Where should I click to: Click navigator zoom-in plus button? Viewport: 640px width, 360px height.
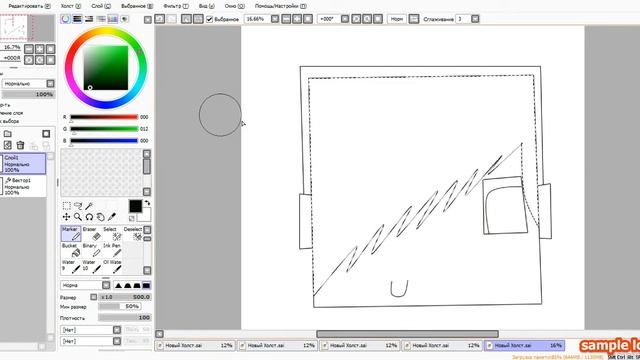[40, 49]
